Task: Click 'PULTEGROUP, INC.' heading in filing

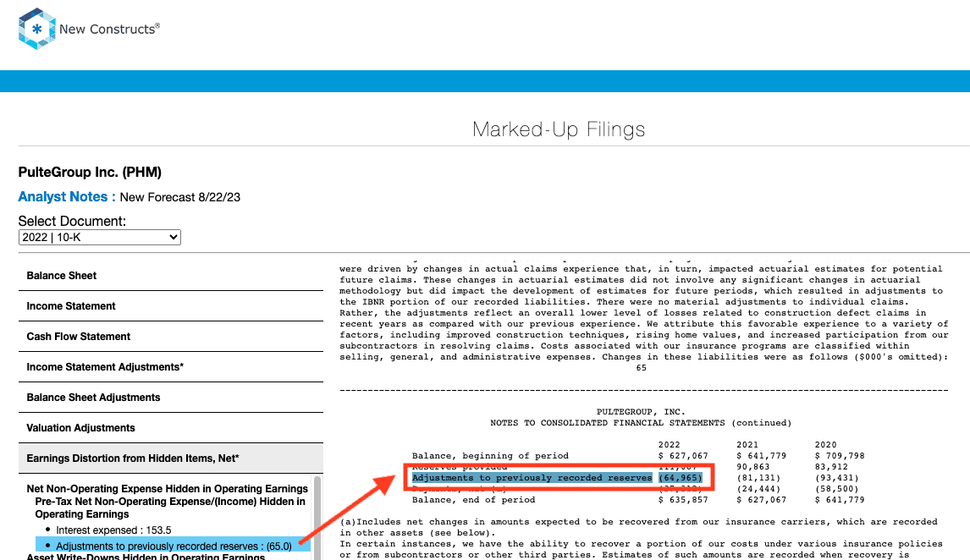Action: [x=641, y=412]
